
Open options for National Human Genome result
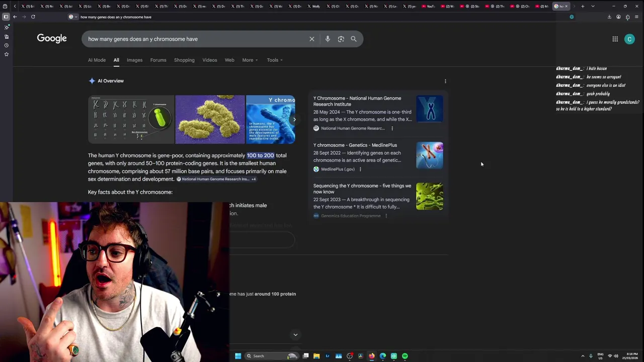click(392, 128)
